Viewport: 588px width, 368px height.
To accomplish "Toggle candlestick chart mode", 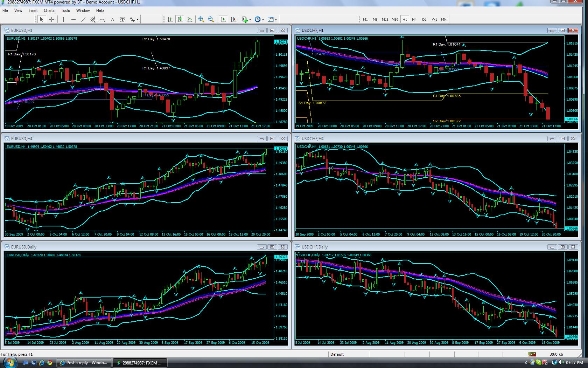I will (180, 19).
